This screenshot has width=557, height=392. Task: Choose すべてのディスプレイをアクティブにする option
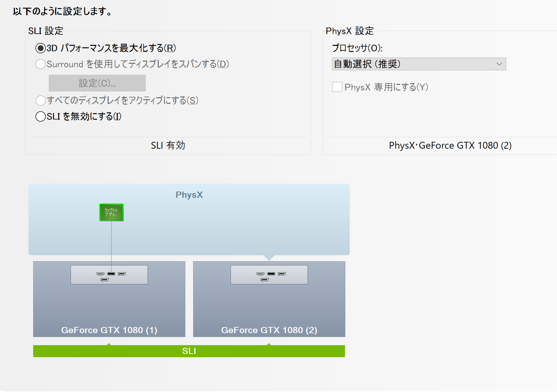point(41,101)
